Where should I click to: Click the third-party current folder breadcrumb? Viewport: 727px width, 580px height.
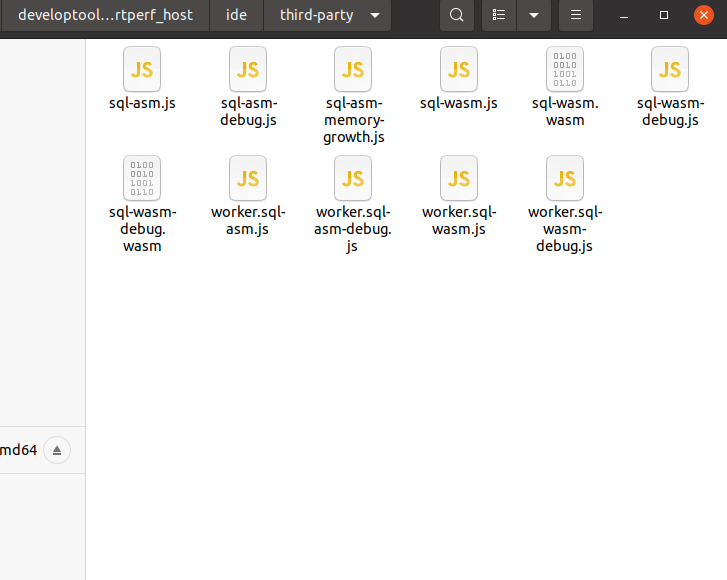[316, 15]
